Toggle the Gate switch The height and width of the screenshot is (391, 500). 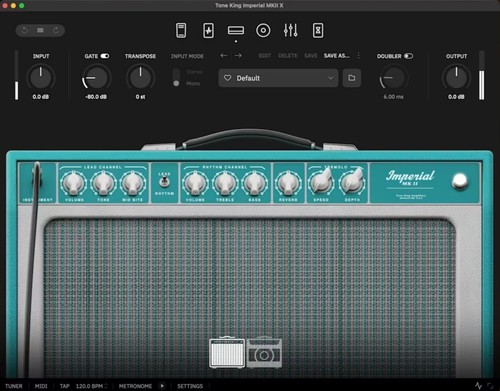pyautogui.click(x=105, y=56)
